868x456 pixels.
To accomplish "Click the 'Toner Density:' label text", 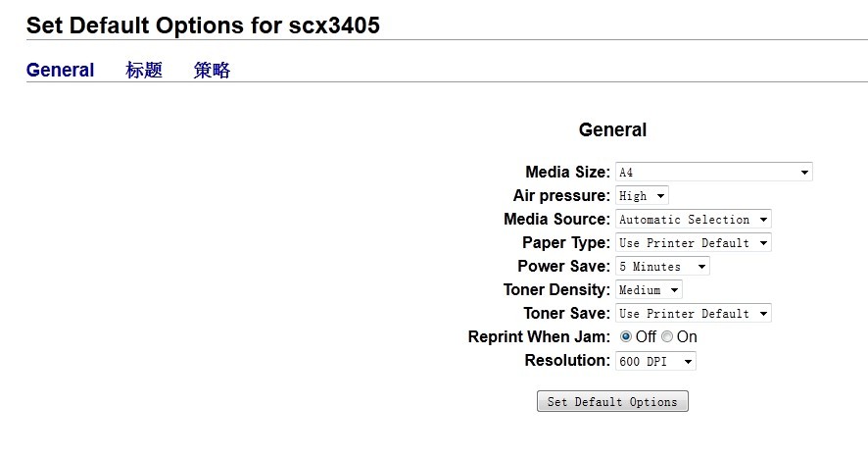I will [x=556, y=290].
